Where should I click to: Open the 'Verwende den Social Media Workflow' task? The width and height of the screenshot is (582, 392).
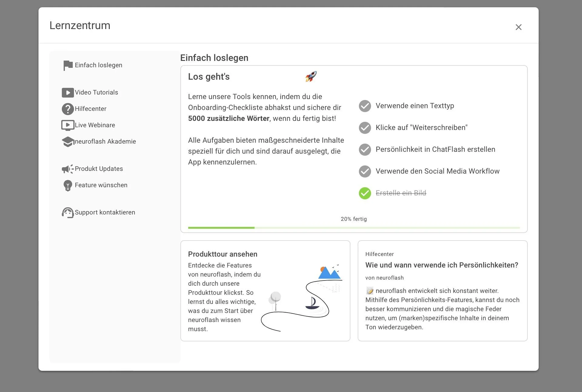coord(437,171)
